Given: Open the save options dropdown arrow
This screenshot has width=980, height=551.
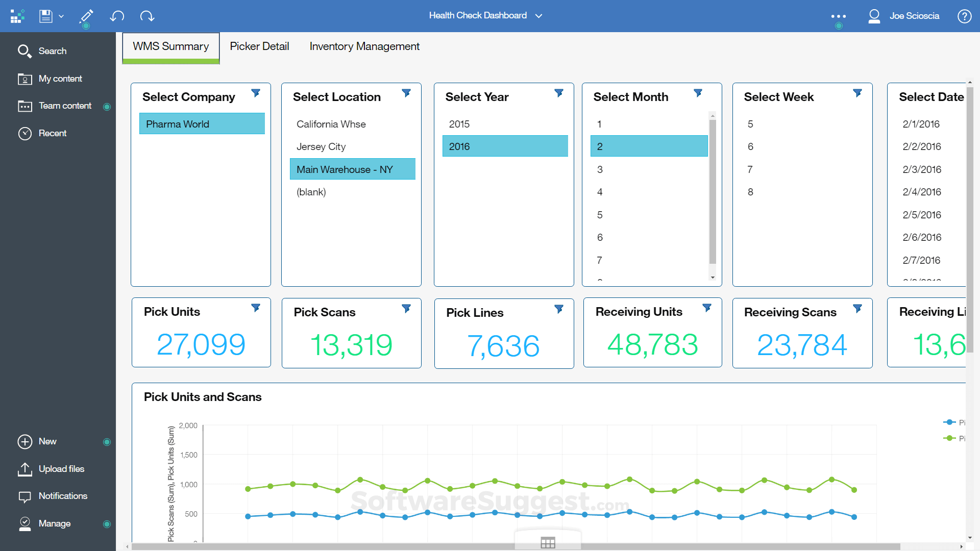Looking at the screenshot, I should pyautogui.click(x=61, y=16).
